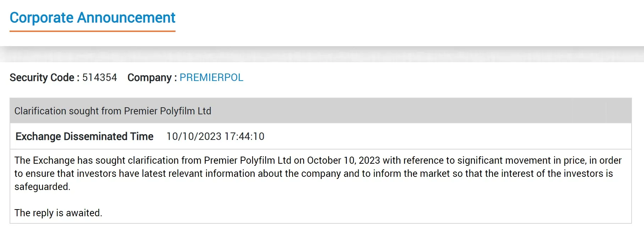Click the word "safeguarded." in the announcement
Viewport: 644px width, 250px height.
[42, 186]
